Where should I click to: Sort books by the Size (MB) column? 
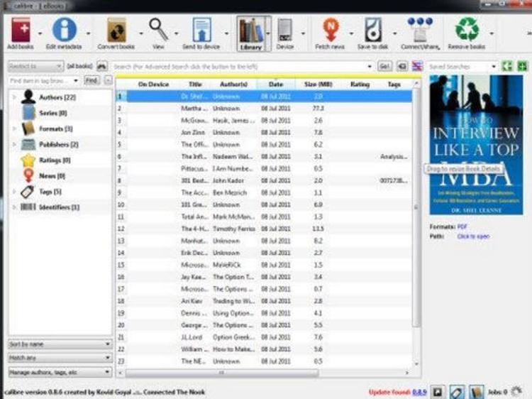coord(320,84)
